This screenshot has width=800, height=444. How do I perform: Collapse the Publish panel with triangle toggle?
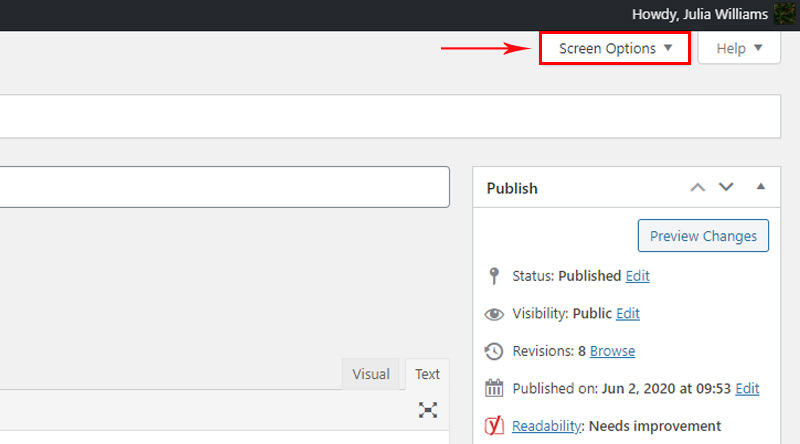point(761,186)
